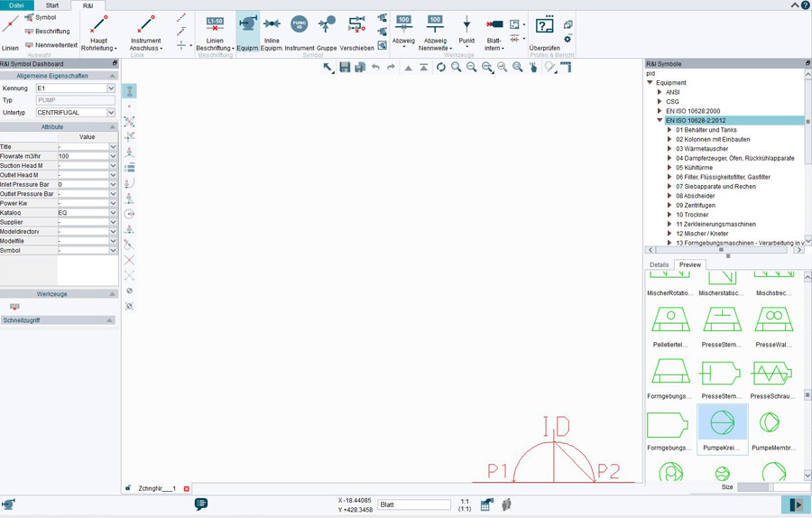This screenshot has height=518, width=812.
Task: Click the pan hand icon
Action: point(533,67)
